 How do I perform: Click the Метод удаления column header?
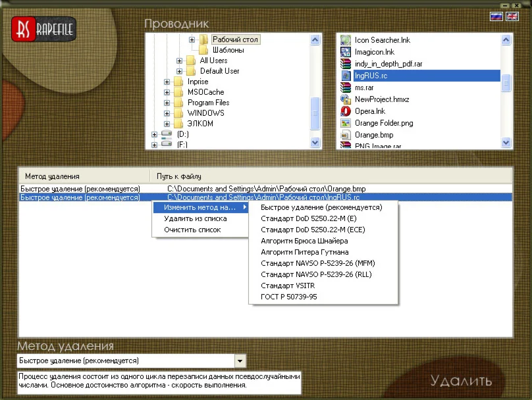[84, 176]
